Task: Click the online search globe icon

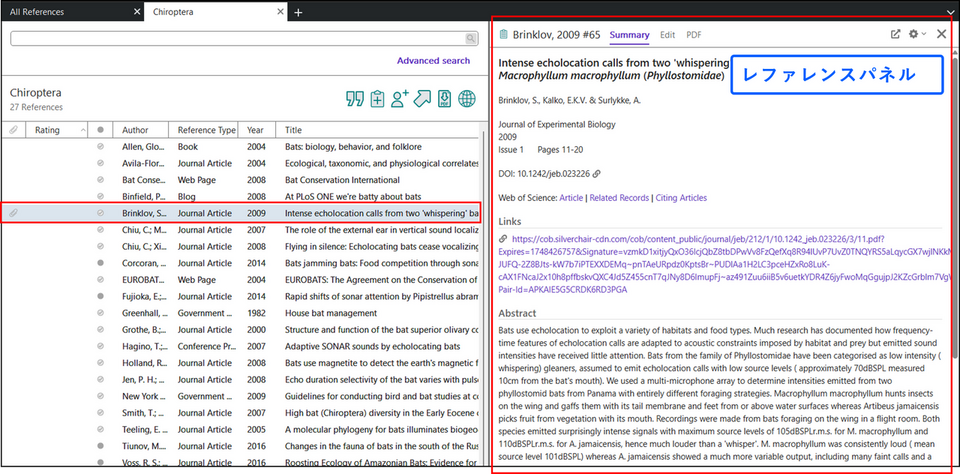Action: (x=467, y=99)
